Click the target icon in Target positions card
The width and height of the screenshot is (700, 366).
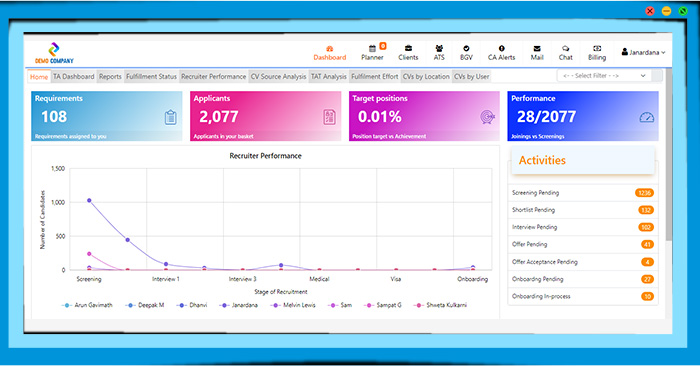pyautogui.click(x=488, y=117)
